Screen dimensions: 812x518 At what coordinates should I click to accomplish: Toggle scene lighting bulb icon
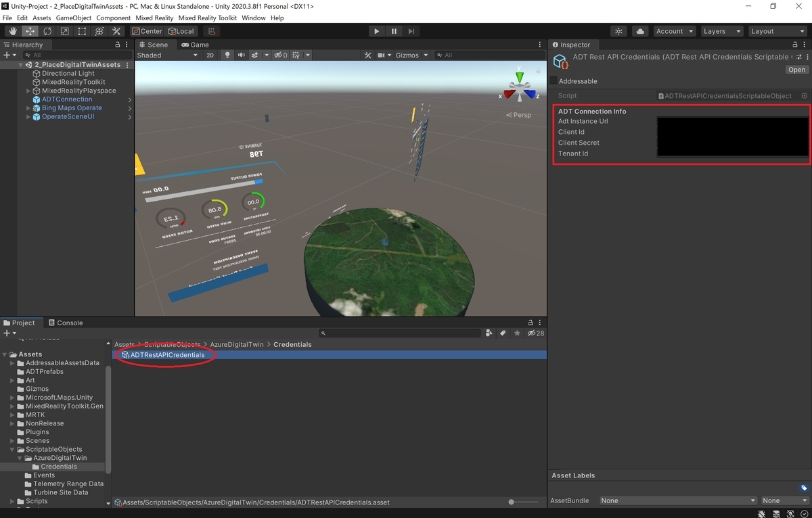(227, 55)
